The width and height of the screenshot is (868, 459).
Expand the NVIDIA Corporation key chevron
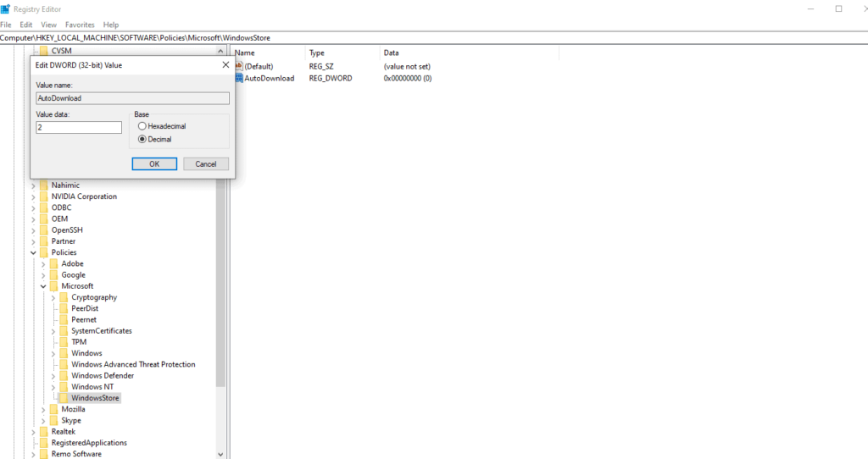[x=33, y=196]
